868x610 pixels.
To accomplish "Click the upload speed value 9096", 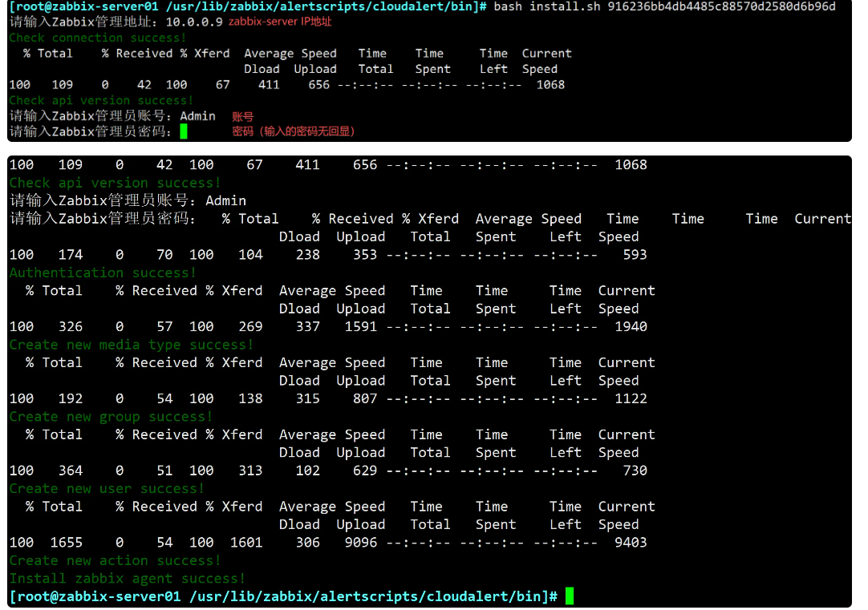I will [360, 543].
